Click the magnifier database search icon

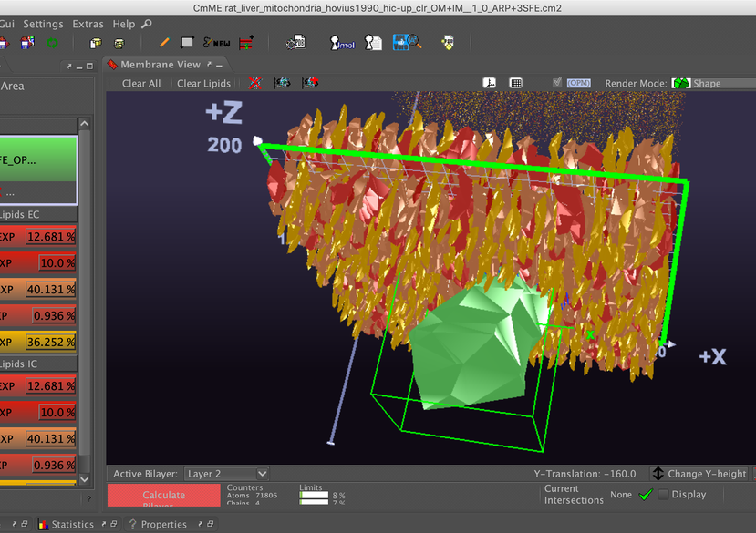click(407, 42)
